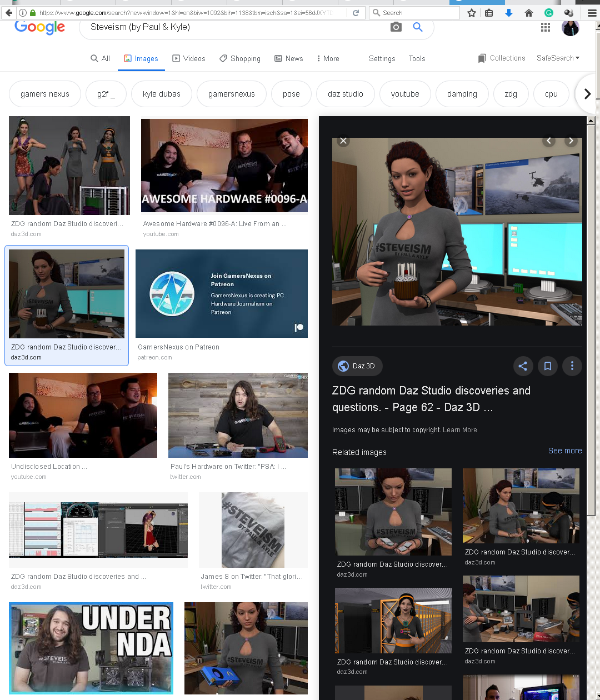
Task: Click the blue Google search magnifier
Action: [418, 27]
